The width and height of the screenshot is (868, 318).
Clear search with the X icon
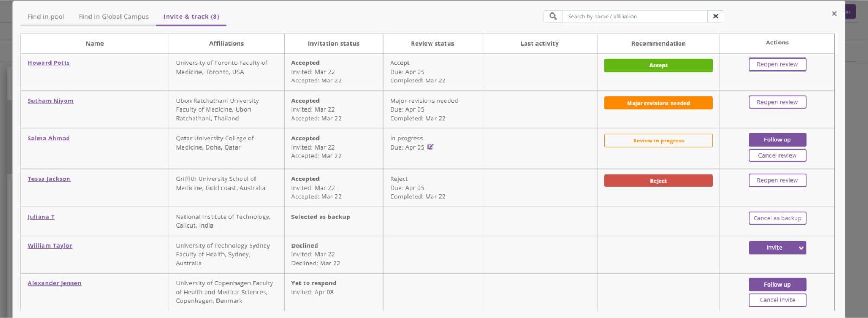point(716,16)
